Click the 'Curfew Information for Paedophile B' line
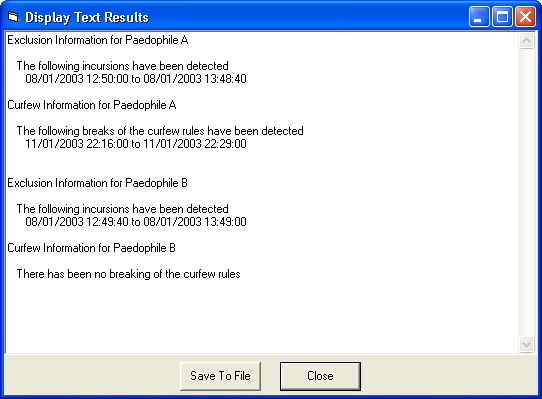542x399 pixels. 92,248
